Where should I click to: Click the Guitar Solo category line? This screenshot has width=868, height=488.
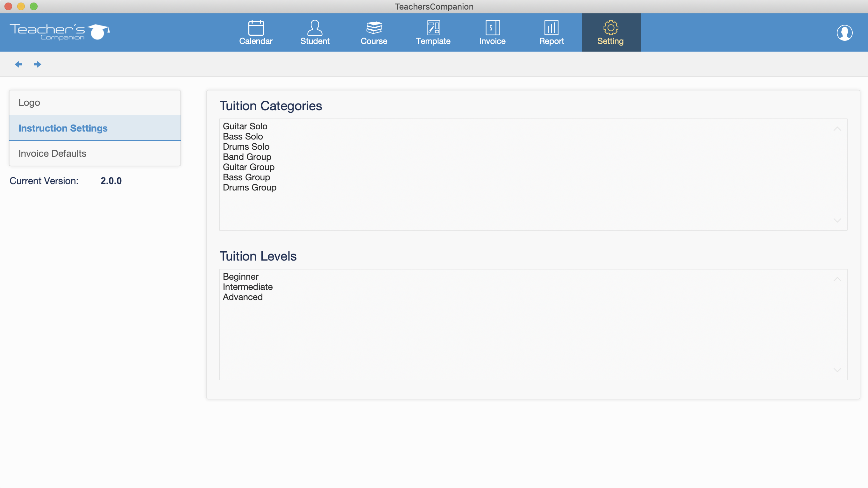point(245,126)
